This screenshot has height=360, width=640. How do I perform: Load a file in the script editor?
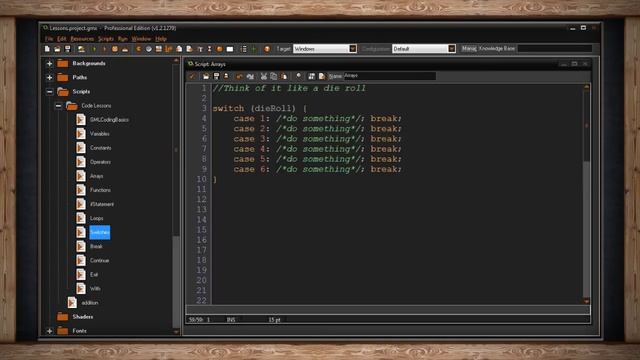pyautogui.click(x=206, y=76)
